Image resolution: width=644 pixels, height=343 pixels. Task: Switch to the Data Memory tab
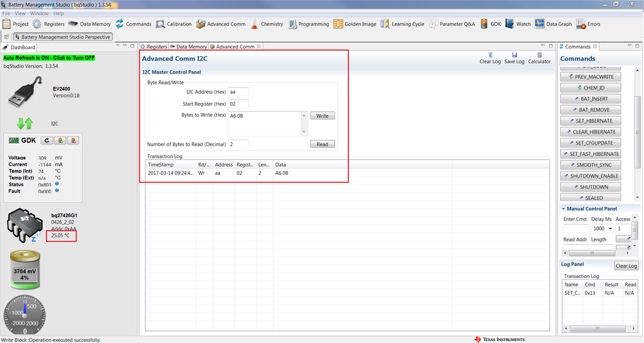[x=188, y=47]
